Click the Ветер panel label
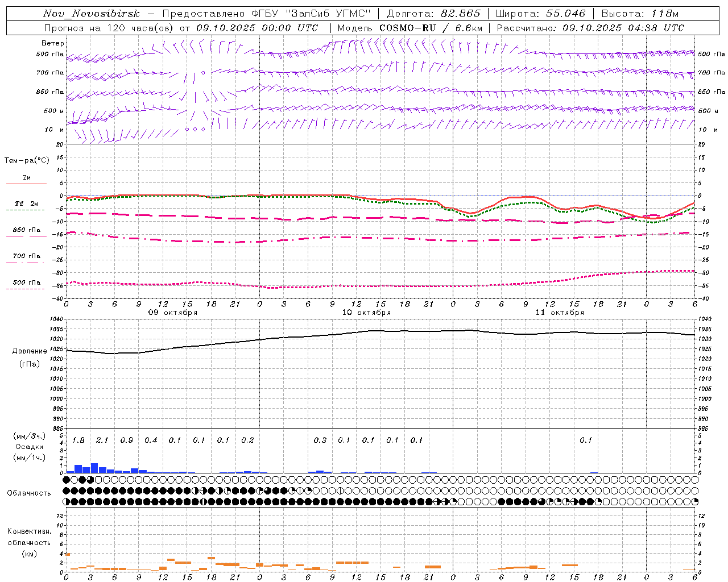Screen dimensions: 728x582 point(53,43)
